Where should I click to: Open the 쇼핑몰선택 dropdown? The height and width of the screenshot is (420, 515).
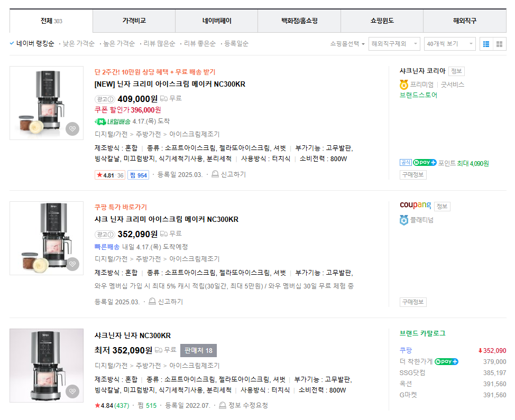click(x=347, y=44)
